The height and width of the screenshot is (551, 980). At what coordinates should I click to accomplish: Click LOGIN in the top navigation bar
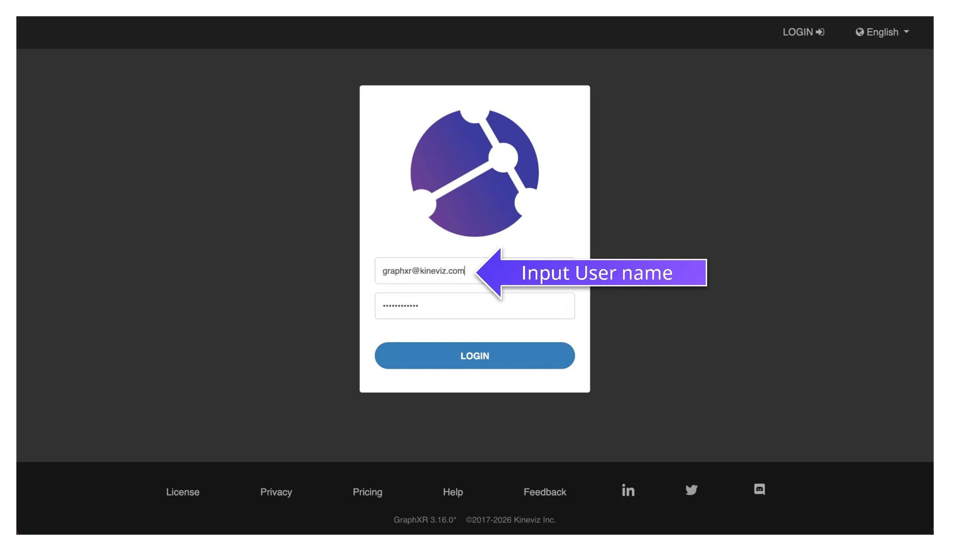(797, 32)
